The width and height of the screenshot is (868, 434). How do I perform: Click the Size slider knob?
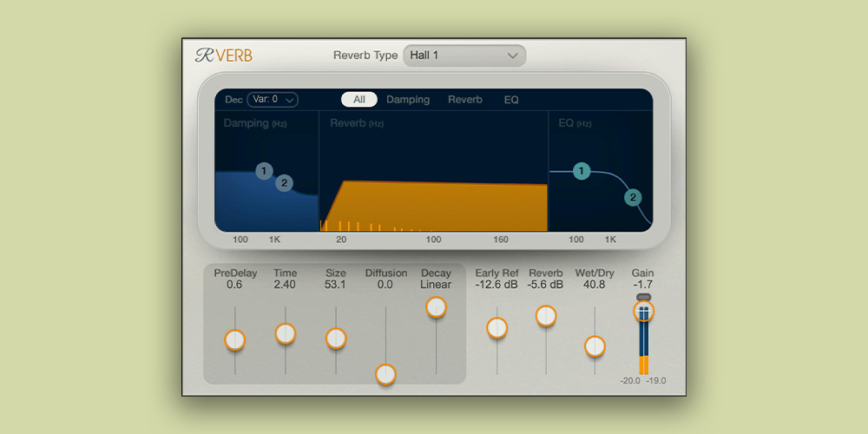335,339
